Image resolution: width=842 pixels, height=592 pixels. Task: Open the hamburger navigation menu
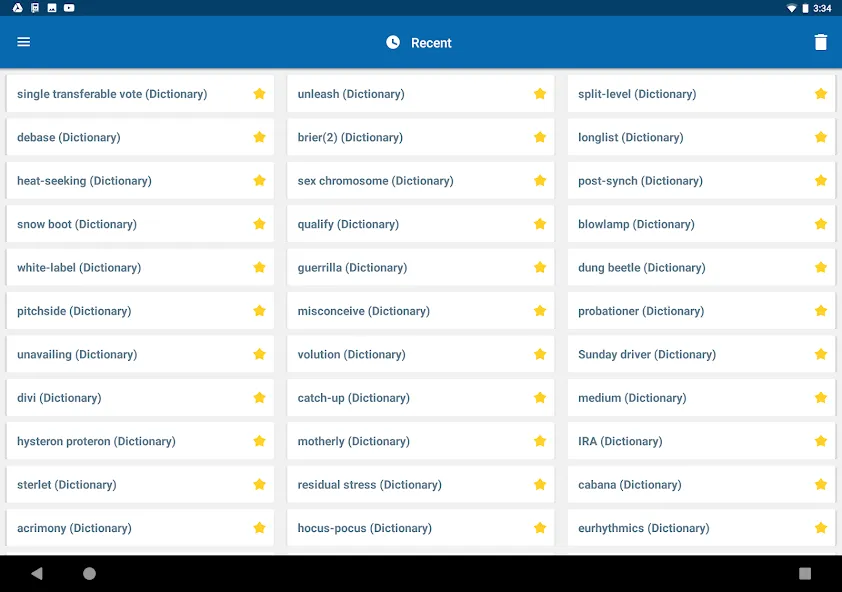click(x=24, y=42)
